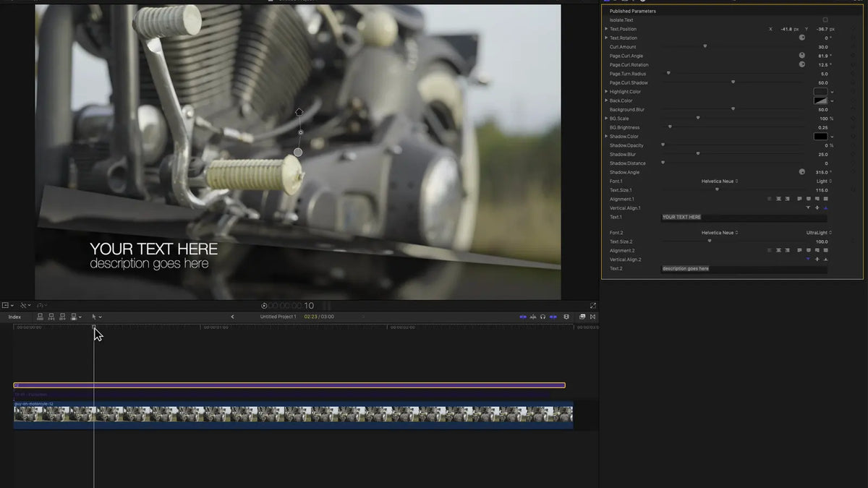This screenshot has width=868, height=488.
Task: Expand the Shadow.Color parameter
Action: pyautogui.click(x=606, y=136)
